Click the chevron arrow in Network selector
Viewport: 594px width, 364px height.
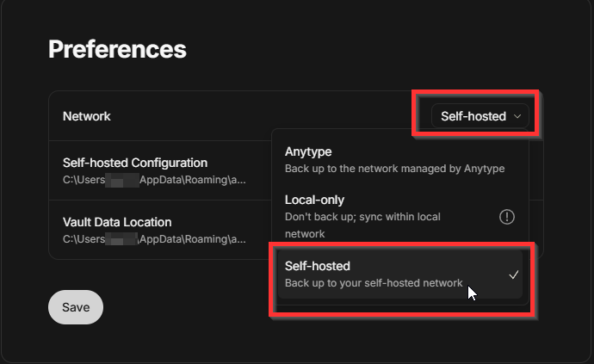point(517,115)
